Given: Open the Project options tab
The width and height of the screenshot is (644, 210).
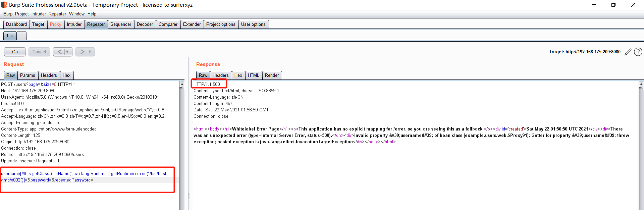Looking at the screenshot, I should coord(221,24).
